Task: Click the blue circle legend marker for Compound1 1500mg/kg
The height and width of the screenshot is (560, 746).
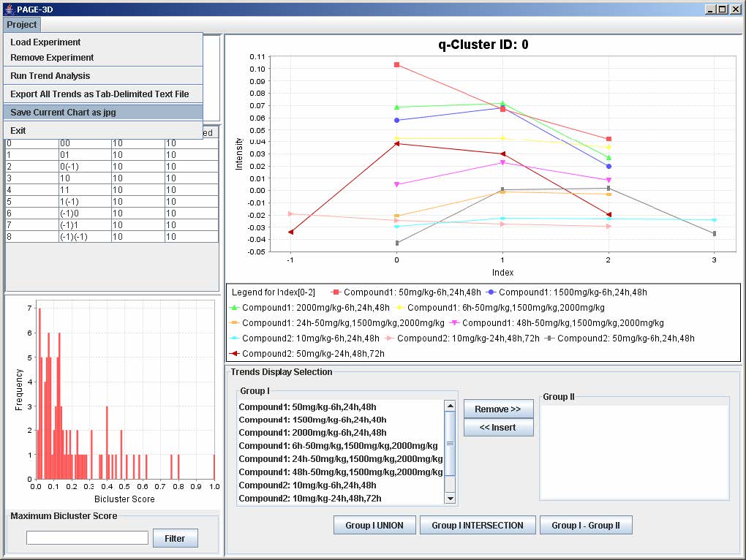Action: tap(490, 292)
